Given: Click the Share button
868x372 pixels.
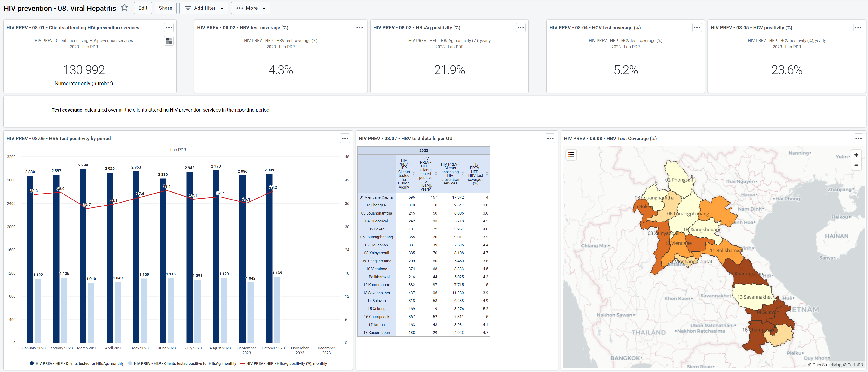Looking at the screenshot, I should point(166,8).
